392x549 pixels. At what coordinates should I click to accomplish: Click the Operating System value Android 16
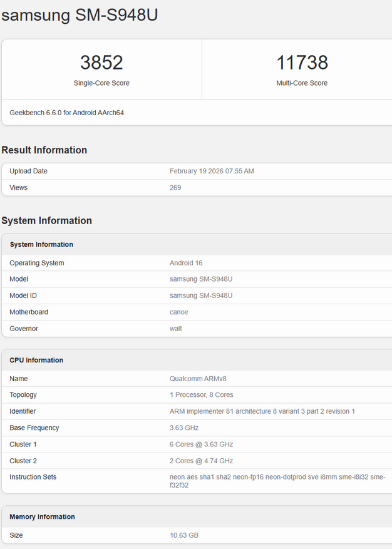pyautogui.click(x=186, y=263)
